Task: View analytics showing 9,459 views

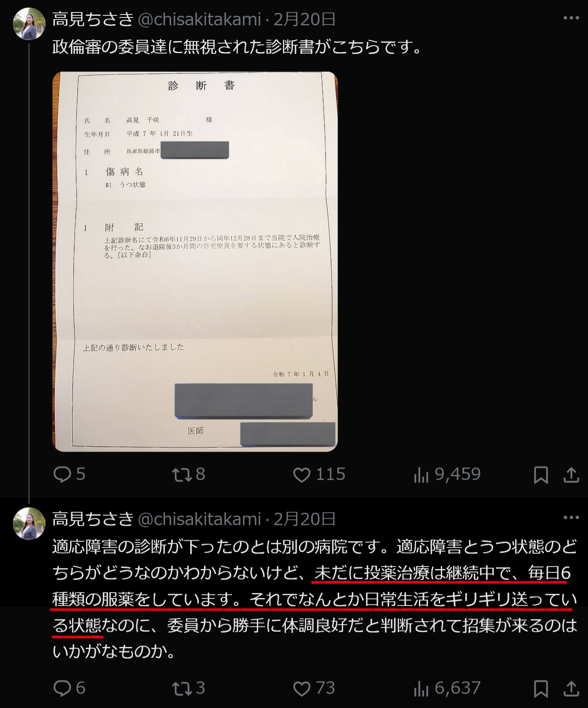Action: [x=447, y=474]
